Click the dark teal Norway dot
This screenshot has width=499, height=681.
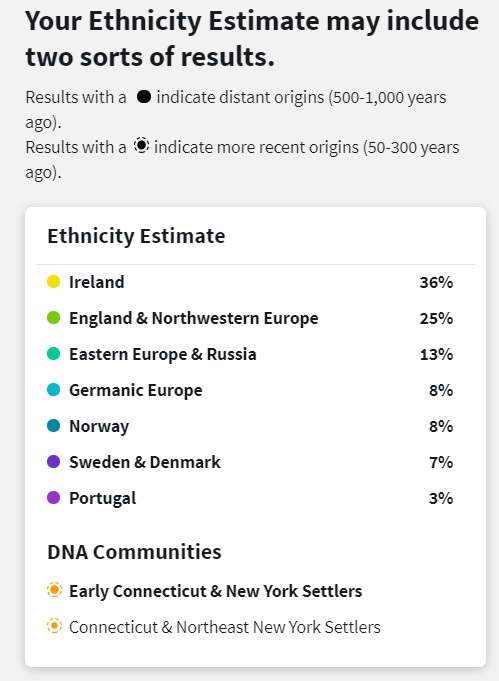point(53,426)
